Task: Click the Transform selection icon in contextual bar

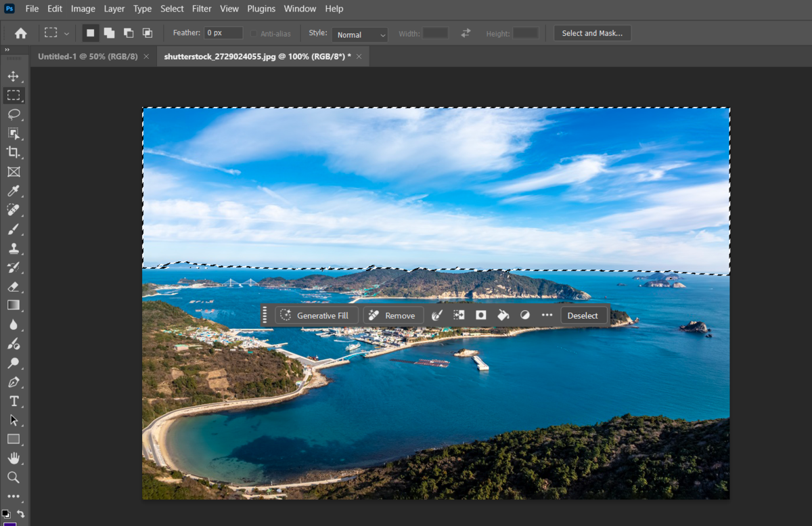Action: point(459,315)
